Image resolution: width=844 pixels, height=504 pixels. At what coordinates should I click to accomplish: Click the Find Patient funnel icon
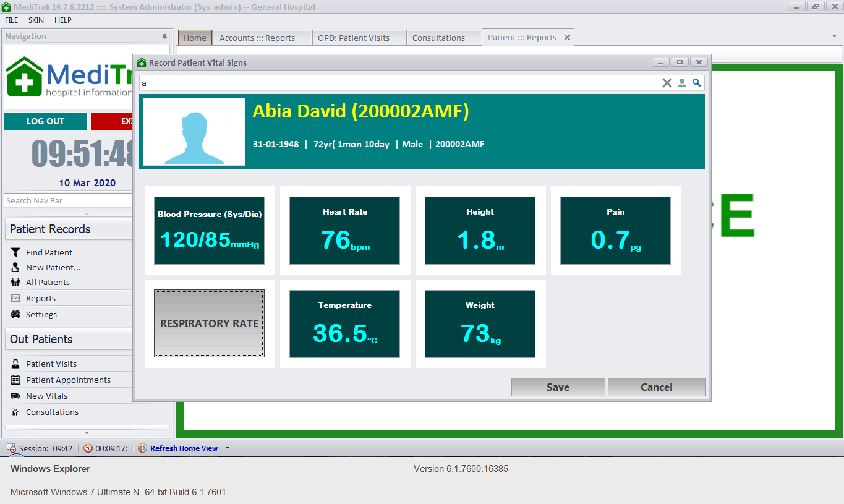tap(15, 252)
